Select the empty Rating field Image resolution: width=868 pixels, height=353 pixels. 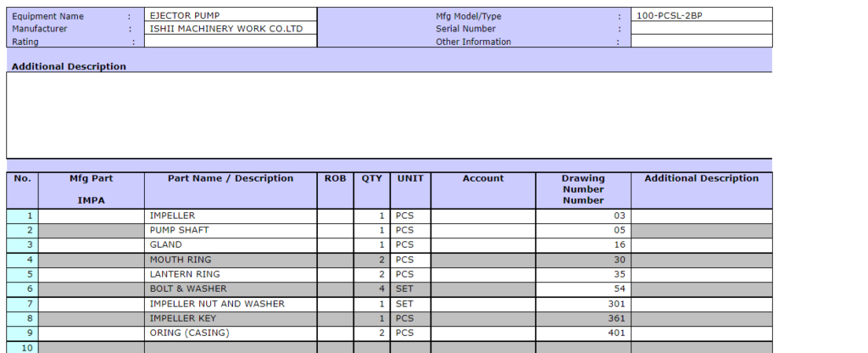tap(231, 42)
